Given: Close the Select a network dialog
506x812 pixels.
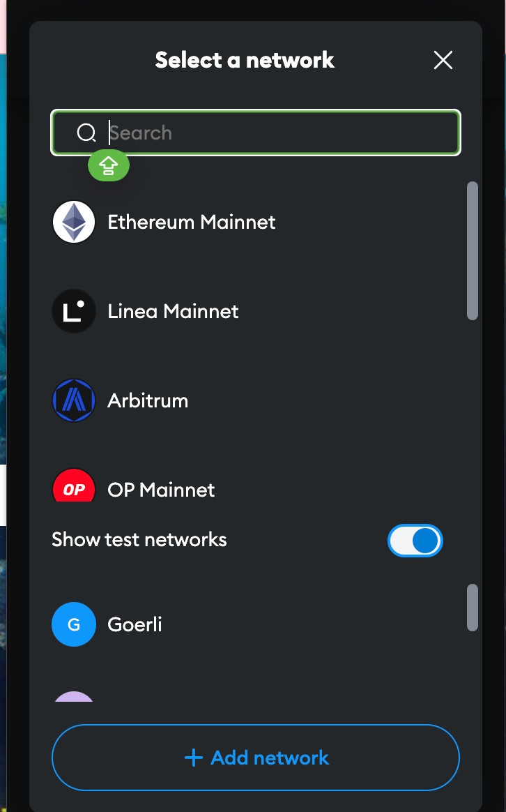Looking at the screenshot, I should [x=443, y=60].
